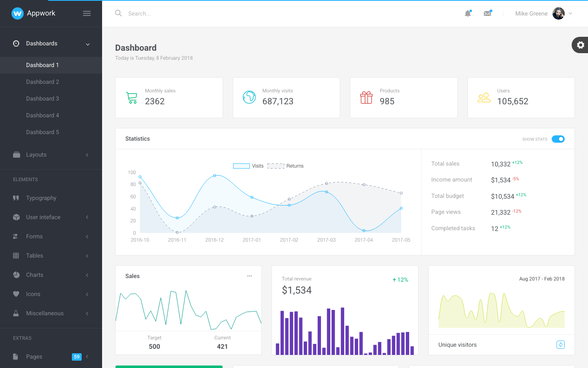Click the Monthly sales cart icon
The image size is (588, 368).
pos(132,98)
